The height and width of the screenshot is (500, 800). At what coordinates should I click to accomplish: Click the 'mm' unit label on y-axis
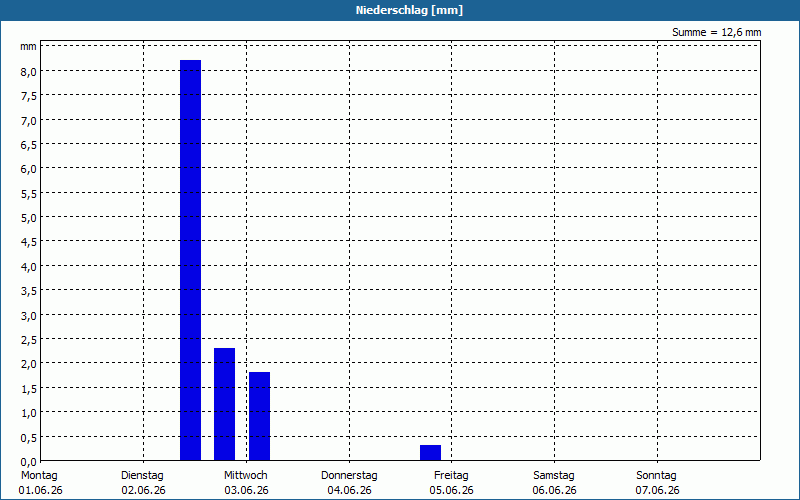click(29, 47)
